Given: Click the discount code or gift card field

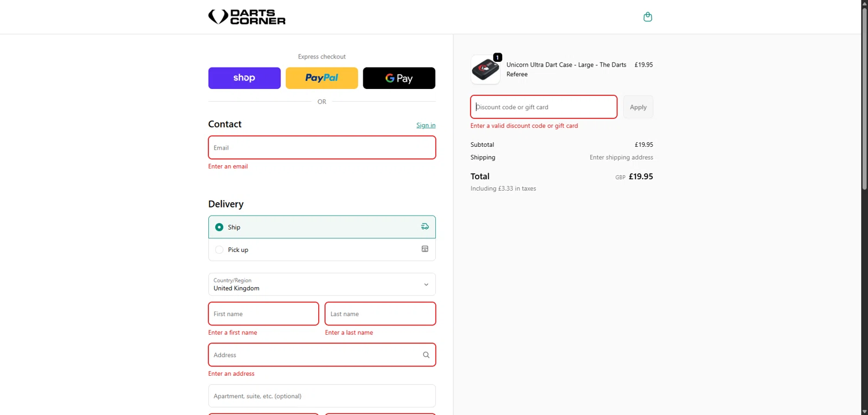Looking at the screenshot, I should pyautogui.click(x=543, y=107).
